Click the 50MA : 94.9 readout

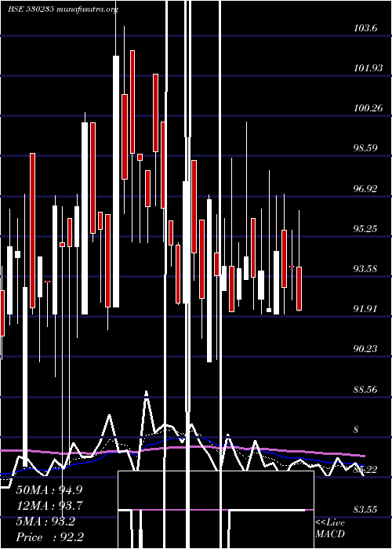[49, 490]
